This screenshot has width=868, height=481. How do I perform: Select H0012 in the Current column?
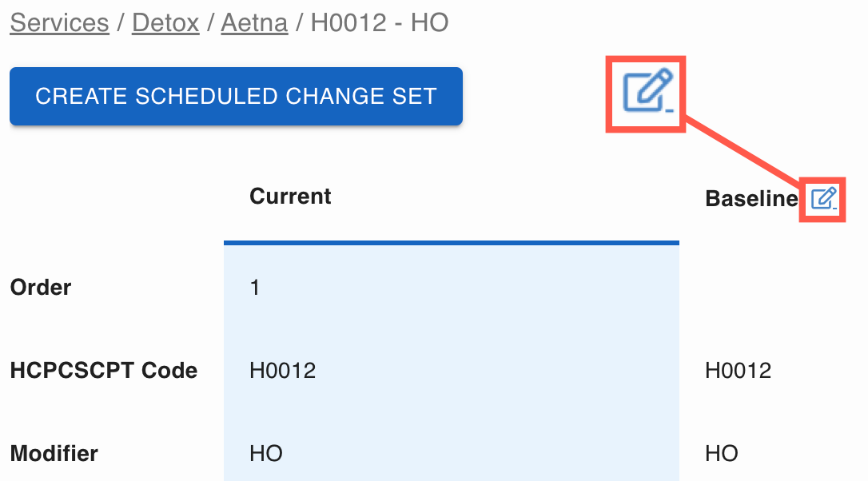pyautogui.click(x=282, y=371)
